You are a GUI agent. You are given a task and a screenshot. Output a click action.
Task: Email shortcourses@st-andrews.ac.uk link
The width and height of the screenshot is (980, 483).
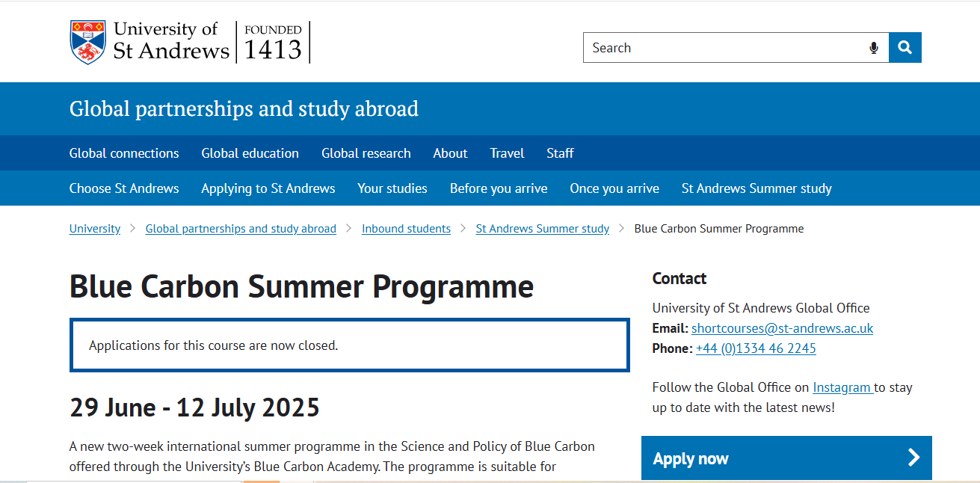pyautogui.click(x=782, y=328)
